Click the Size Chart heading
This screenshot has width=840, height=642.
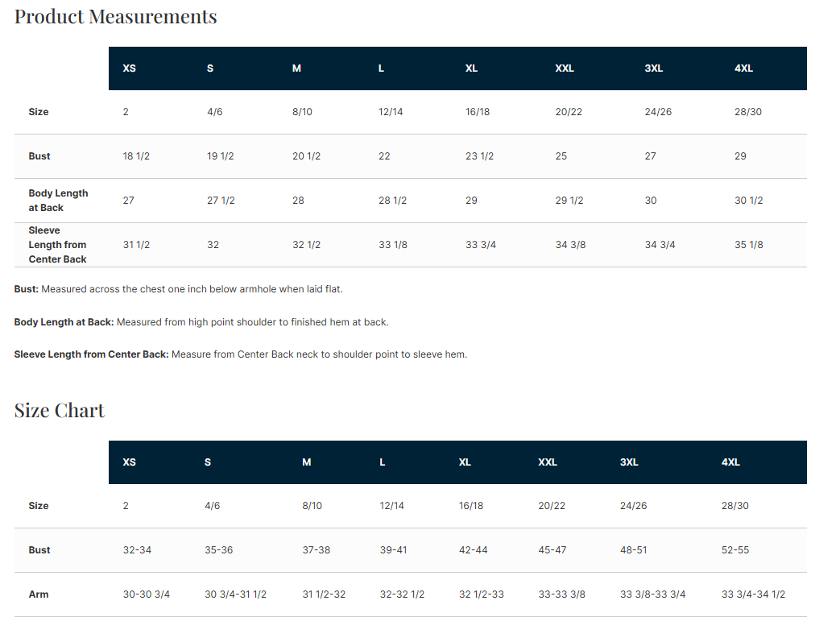[60, 410]
